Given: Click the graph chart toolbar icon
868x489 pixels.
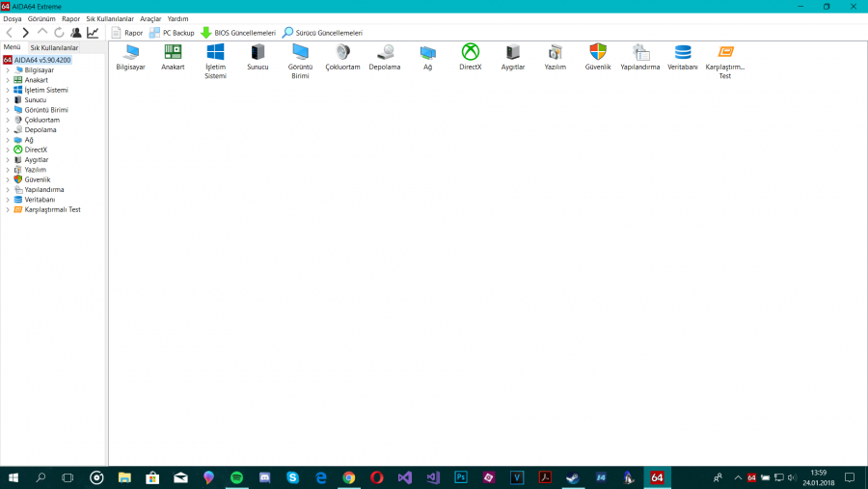Looking at the screenshot, I should 93,33.
